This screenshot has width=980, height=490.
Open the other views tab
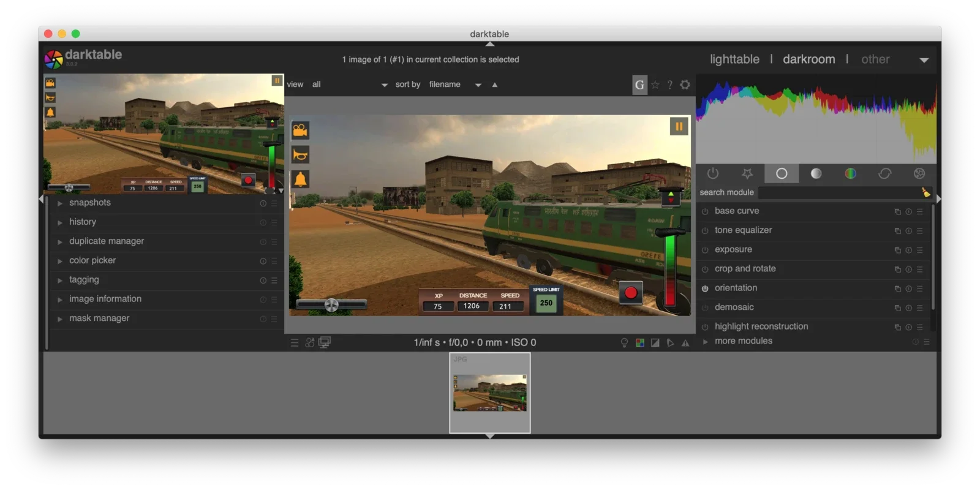click(x=875, y=59)
